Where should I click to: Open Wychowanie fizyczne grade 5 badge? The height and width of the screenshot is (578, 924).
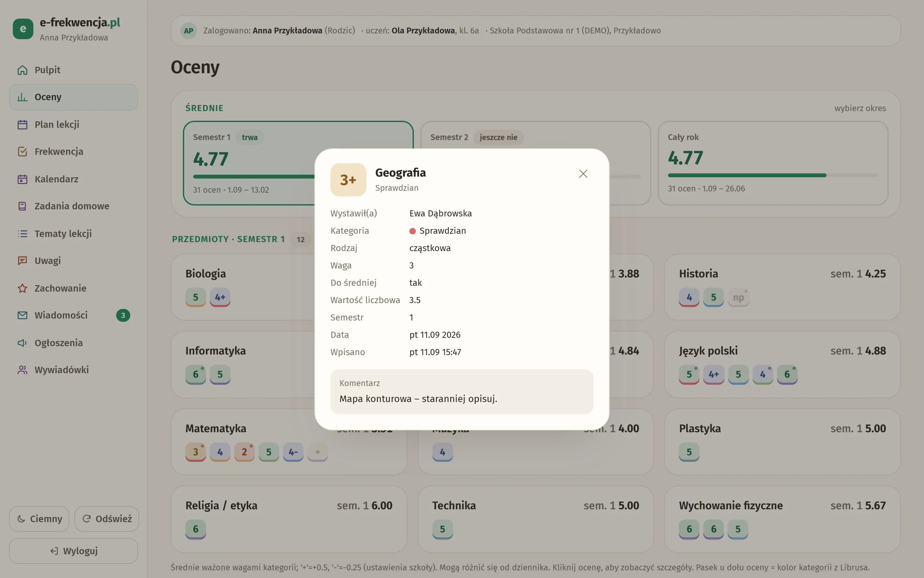738,530
